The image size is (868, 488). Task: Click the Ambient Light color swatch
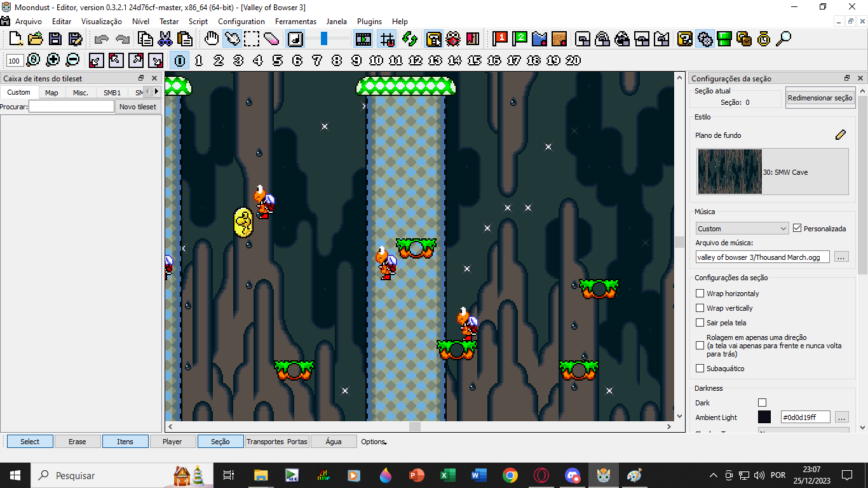[764, 417]
